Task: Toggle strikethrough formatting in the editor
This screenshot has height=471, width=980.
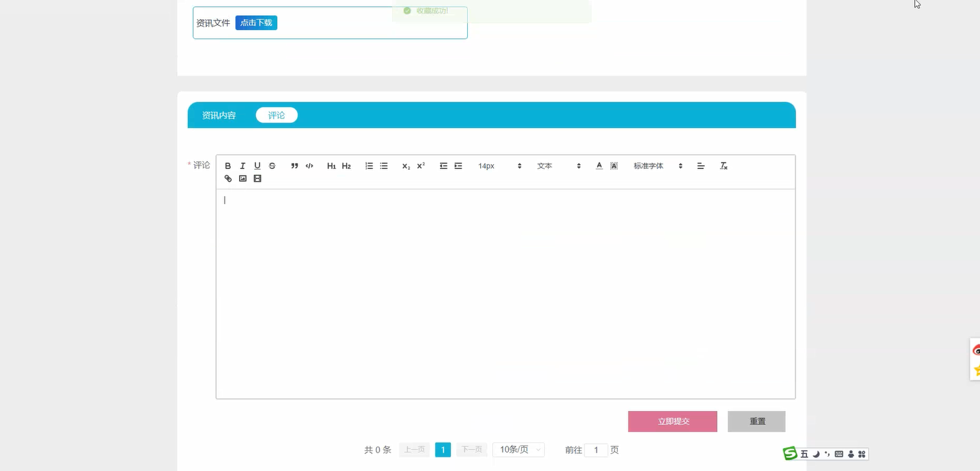Action: pos(272,166)
